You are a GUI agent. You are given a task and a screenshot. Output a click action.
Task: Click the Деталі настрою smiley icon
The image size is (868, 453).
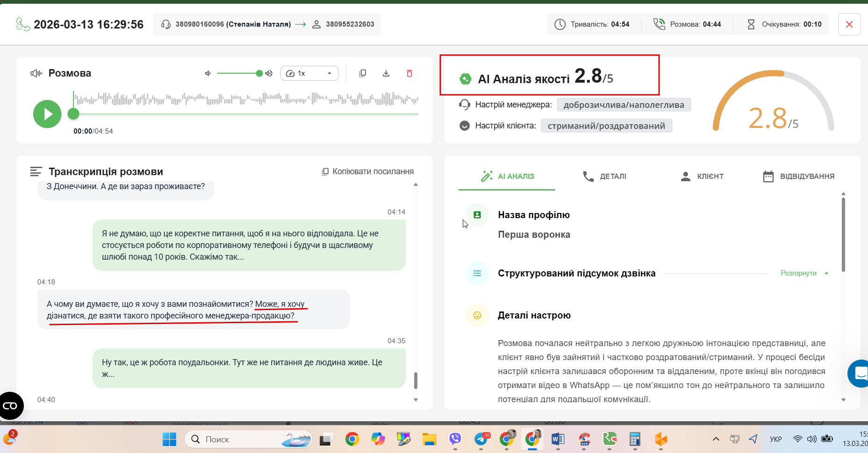pos(477,315)
